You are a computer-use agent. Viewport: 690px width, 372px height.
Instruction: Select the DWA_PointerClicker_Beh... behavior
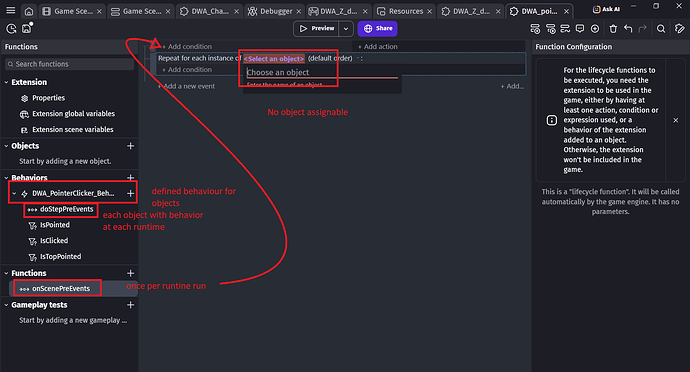(x=73, y=193)
